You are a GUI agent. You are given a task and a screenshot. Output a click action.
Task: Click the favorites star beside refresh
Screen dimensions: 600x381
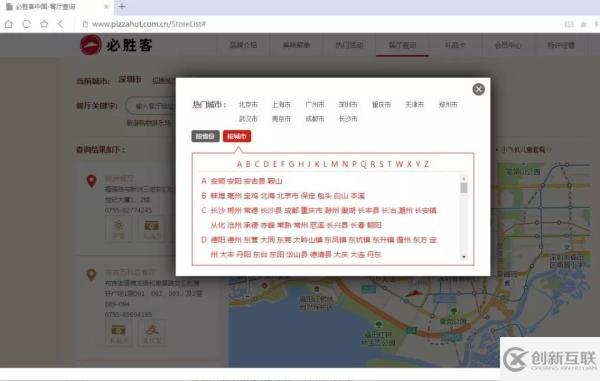(x=44, y=24)
